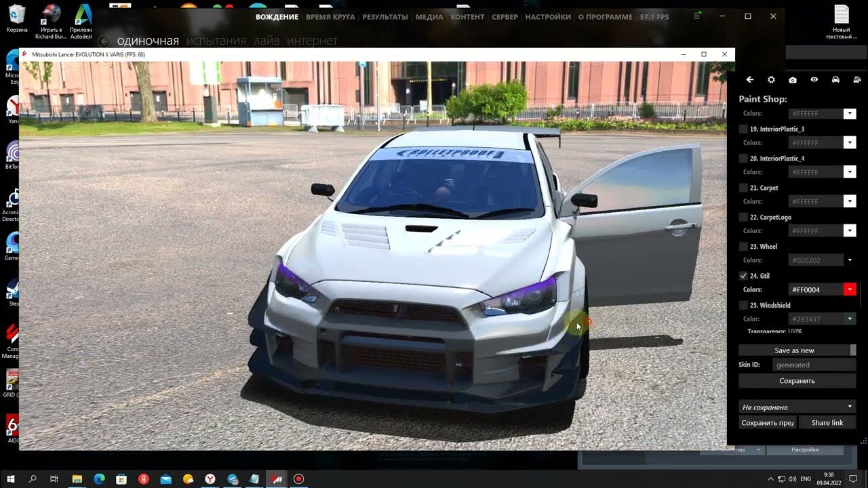Image resolution: width=868 pixels, height=488 pixels.
Task: Open the МЕДИА menu tab
Action: tap(429, 17)
